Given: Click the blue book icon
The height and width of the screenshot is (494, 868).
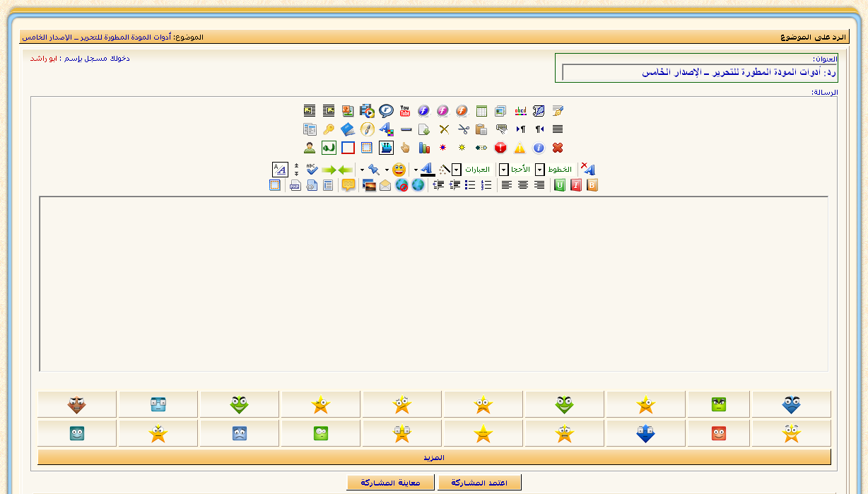Looking at the screenshot, I should (348, 129).
